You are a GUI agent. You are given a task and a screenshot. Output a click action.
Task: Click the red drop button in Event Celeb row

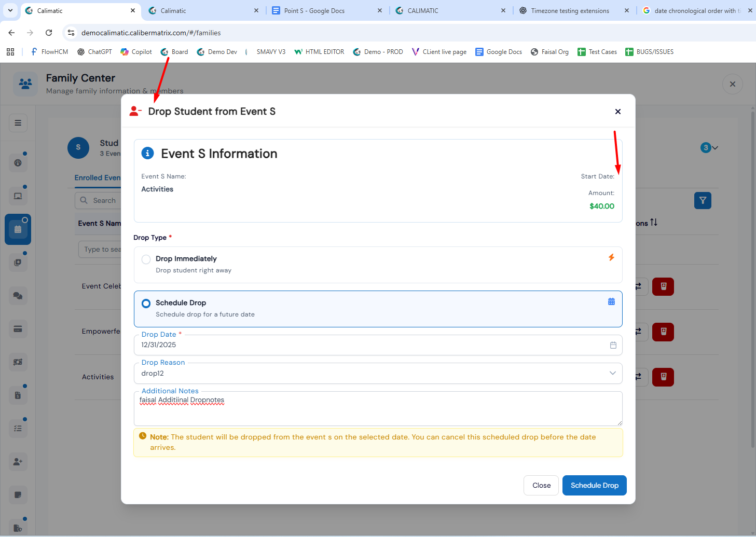[663, 286]
